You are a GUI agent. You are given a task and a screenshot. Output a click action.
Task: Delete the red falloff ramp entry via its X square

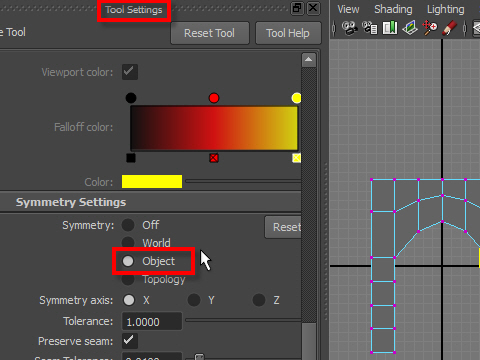click(214, 158)
